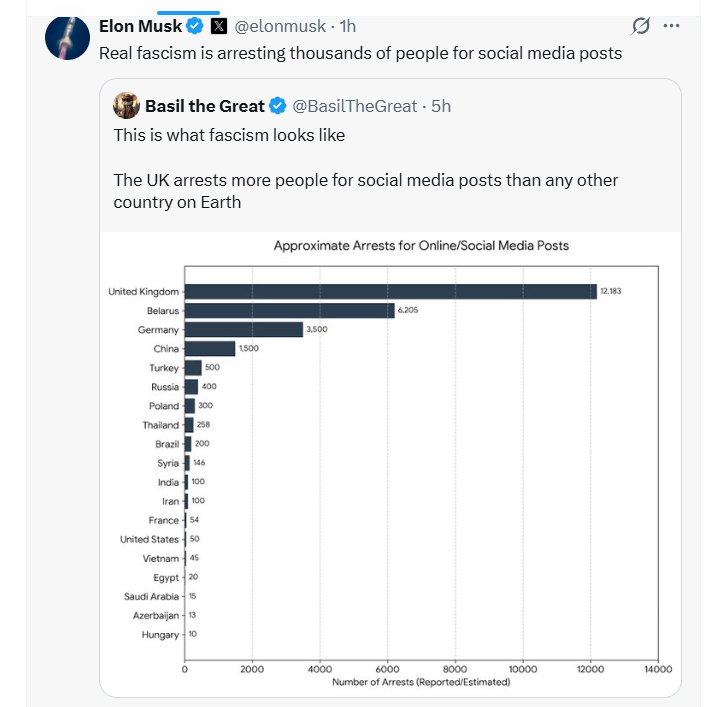Click the 1h timestamp on post
The height and width of the screenshot is (707, 708).
(348, 26)
